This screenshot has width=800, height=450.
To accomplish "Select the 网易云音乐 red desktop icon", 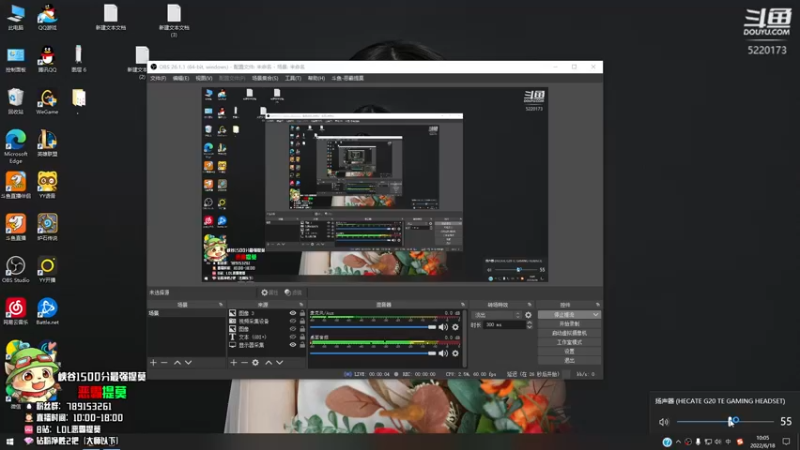I will [x=15, y=311].
